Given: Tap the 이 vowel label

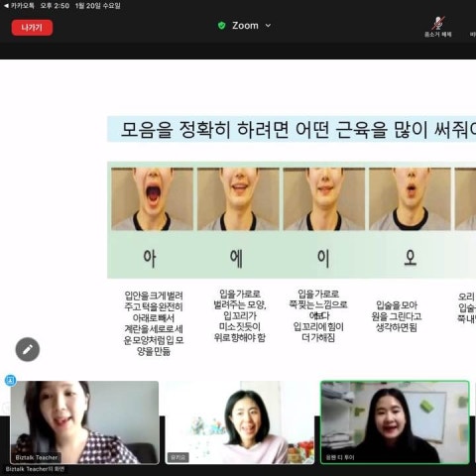Looking at the screenshot, I should pos(323,258).
